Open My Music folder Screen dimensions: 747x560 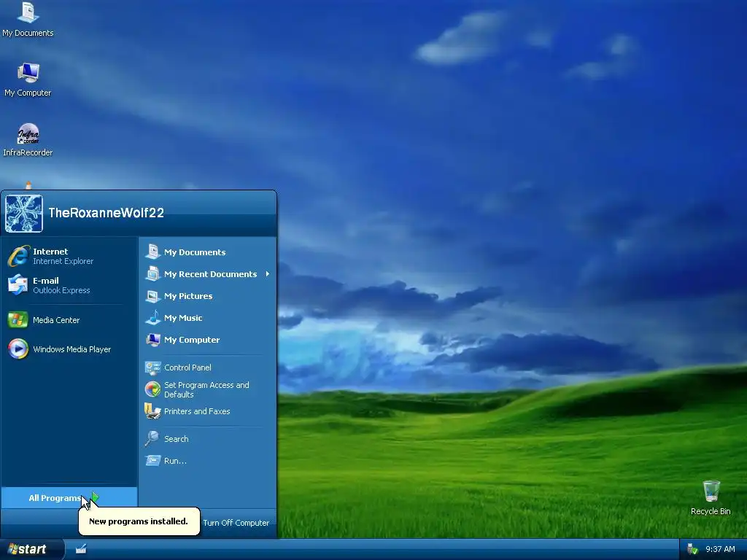(207, 318)
